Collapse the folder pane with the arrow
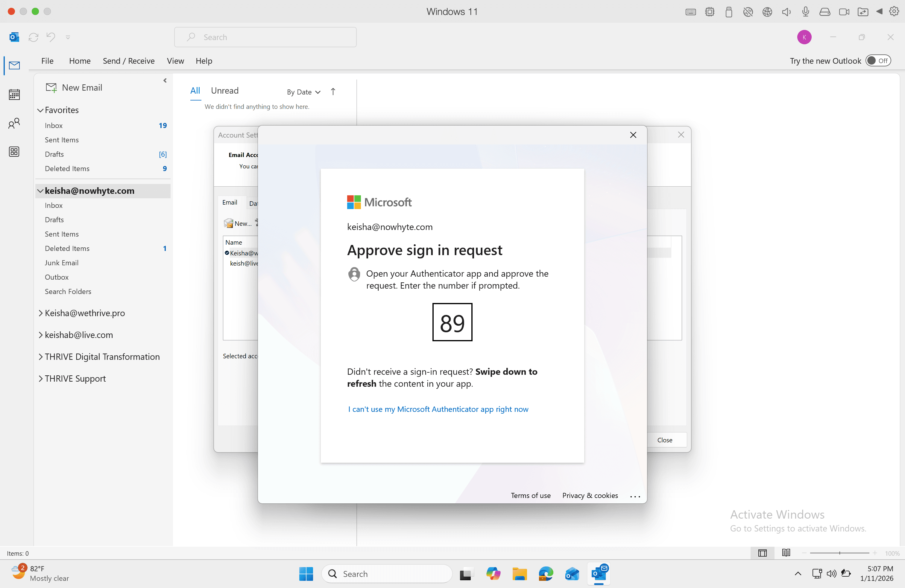The width and height of the screenshot is (905, 588). pos(165,80)
